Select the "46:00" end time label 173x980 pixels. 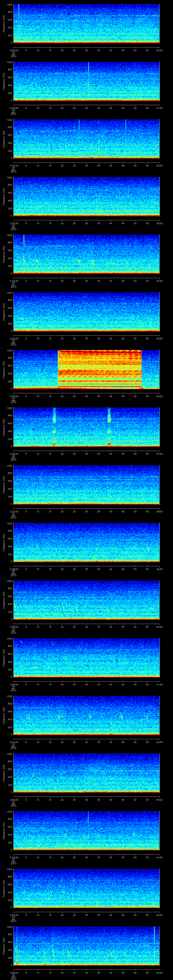click(x=159, y=972)
